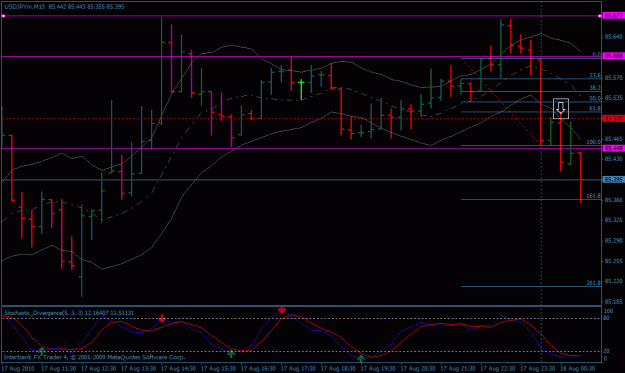Click the 17 Aug 20:30 time label
Image resolution: width=625 pixels, height=373 pixels.
pyautogui.click(x=418, y=369)
